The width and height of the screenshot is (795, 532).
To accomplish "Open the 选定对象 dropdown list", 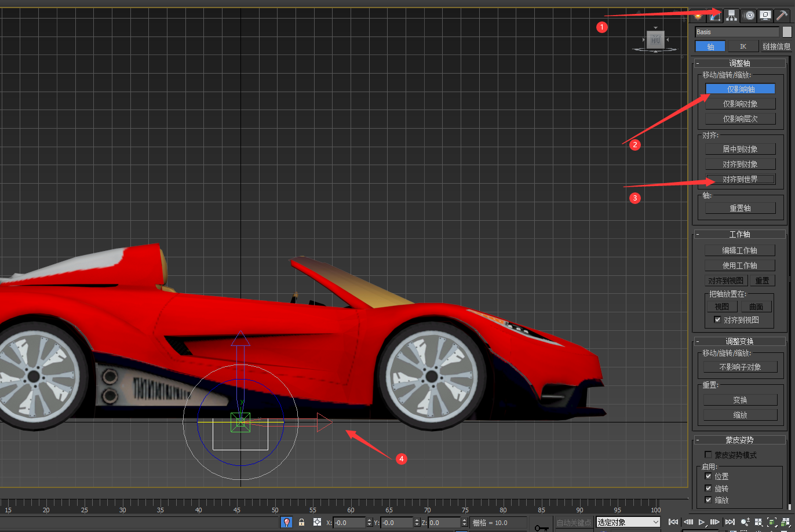I will [x=628, y=522].
